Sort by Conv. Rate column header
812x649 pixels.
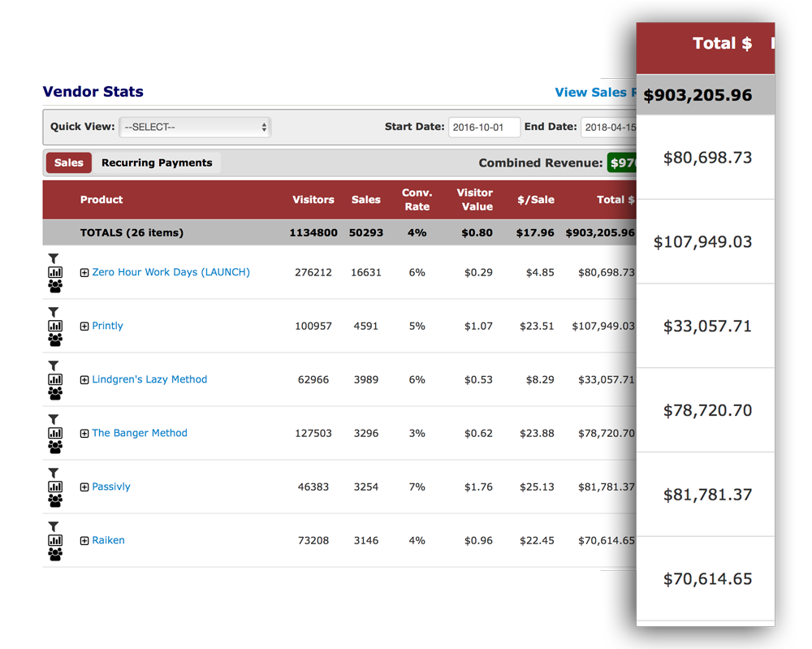[417, 200]
